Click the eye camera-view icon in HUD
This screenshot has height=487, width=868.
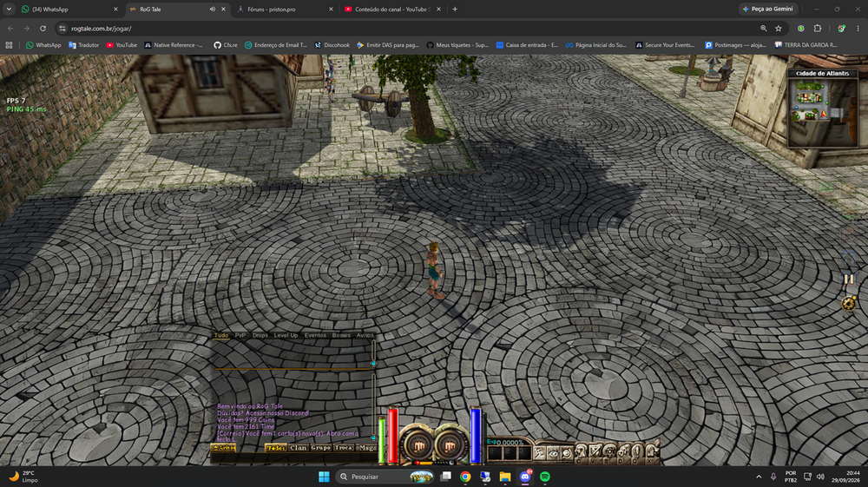(553, 452)
